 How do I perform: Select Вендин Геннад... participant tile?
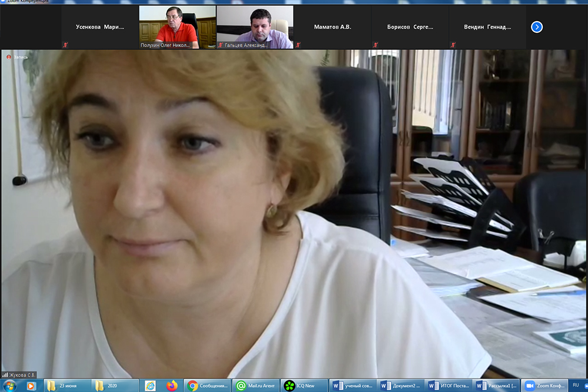click(x=487, y=27)
